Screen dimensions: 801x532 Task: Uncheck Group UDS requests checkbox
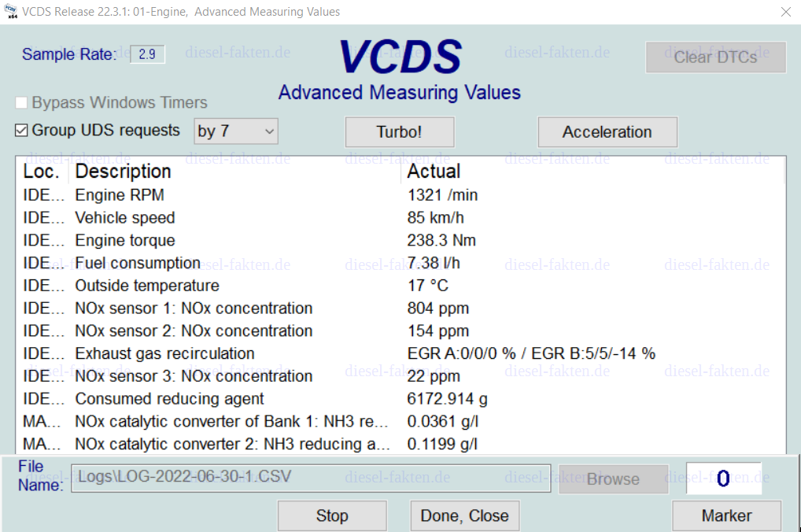click(21, 131)
